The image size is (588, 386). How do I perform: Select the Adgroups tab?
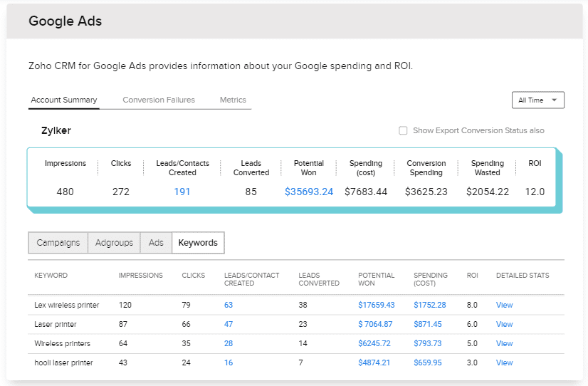pyautogui.click(x=114, y=243)
